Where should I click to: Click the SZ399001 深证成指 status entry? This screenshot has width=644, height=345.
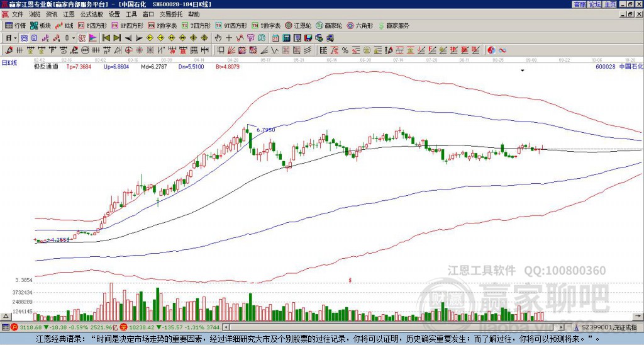[x=609, y=327]
